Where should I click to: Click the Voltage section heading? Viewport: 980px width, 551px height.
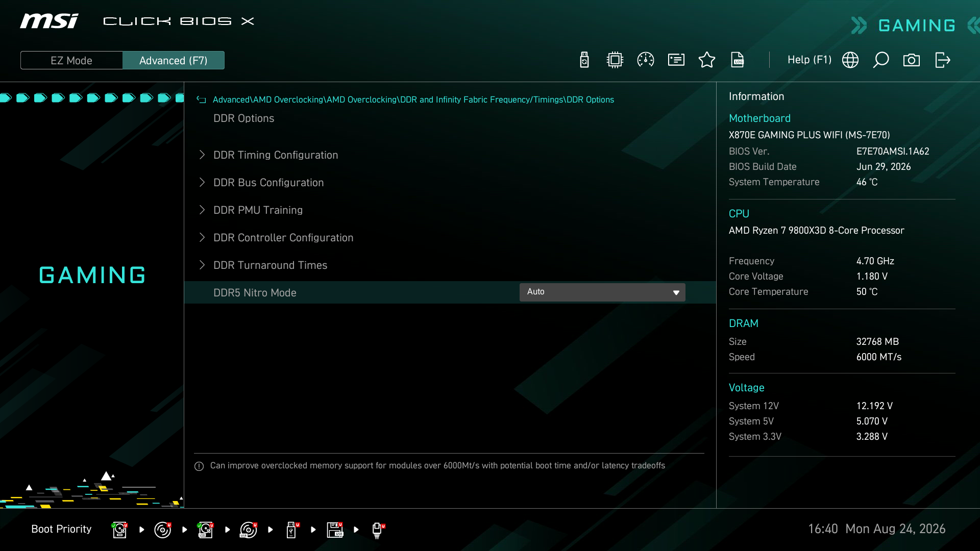746,388
